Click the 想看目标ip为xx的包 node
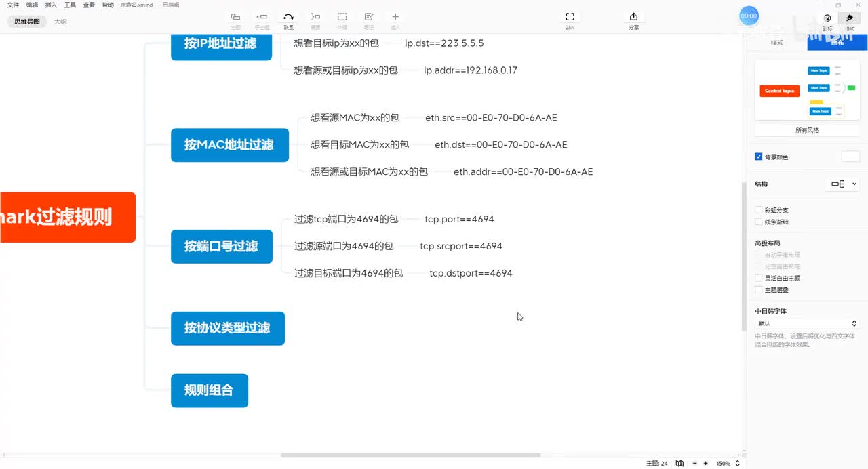The image size is (868, 469). (336, 43)
